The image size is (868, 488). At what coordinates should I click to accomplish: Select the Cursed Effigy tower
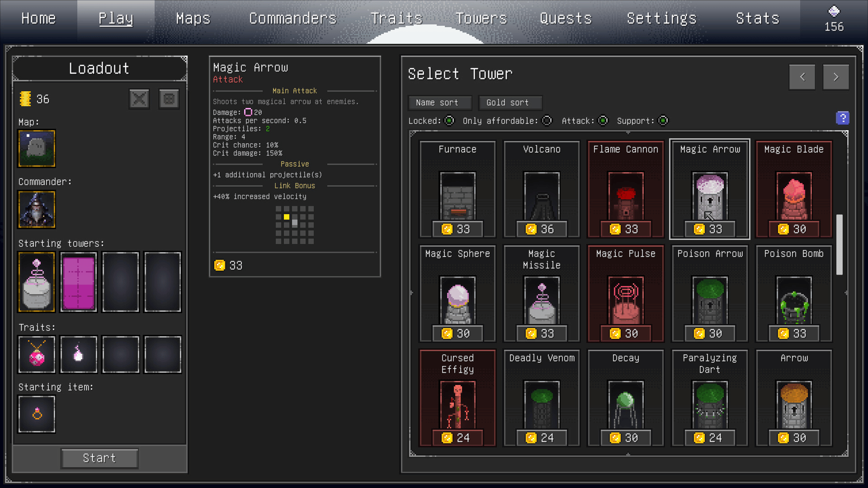458,398
